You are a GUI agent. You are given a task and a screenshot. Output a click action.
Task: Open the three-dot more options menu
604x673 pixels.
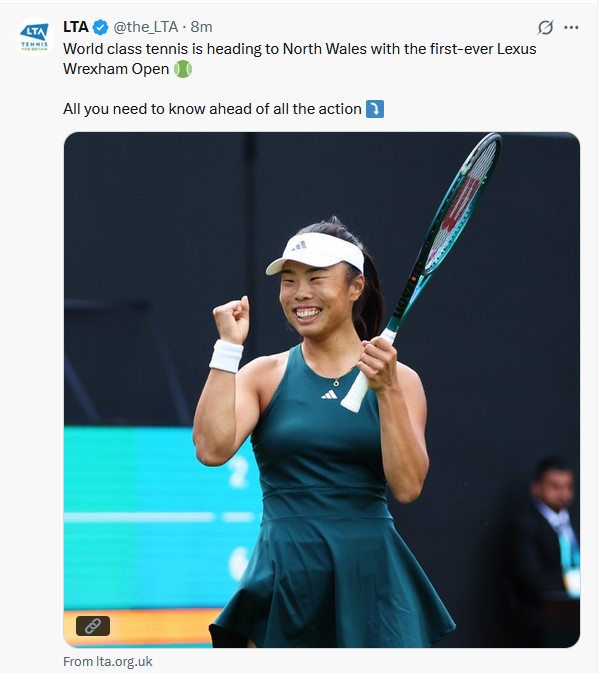[571, 27]
